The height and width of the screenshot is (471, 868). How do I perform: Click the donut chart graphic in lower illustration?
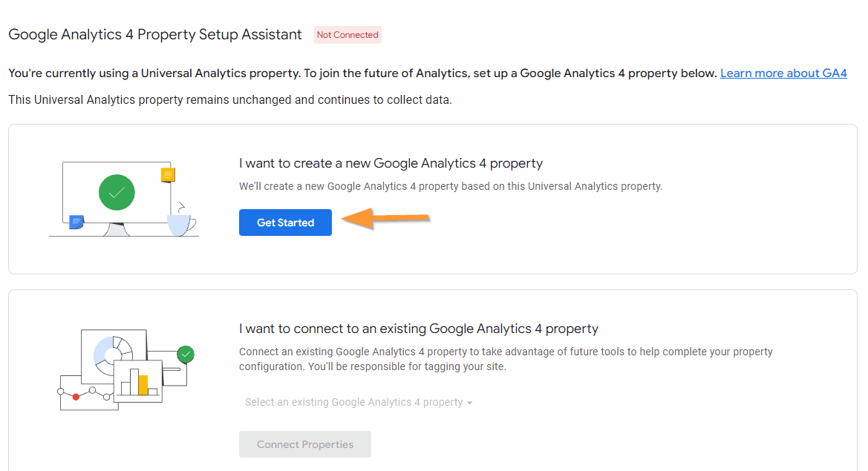pyautogui.click(x=113, y=352)
